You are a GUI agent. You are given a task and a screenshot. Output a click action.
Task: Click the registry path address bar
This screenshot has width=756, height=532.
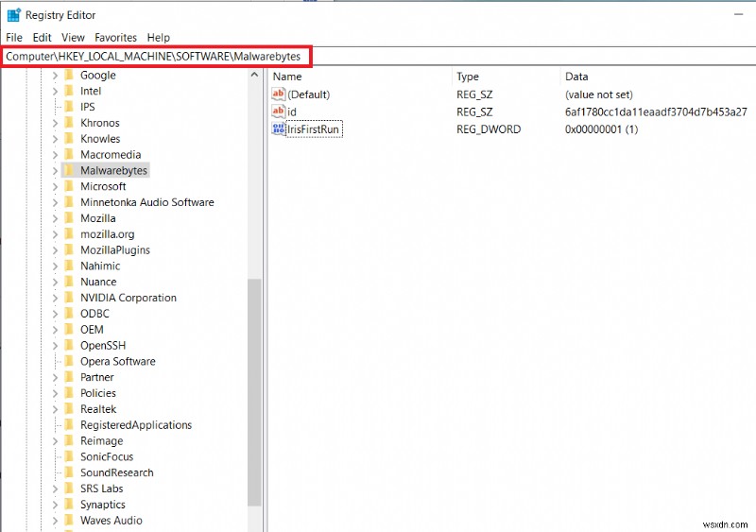click(378, 57)
